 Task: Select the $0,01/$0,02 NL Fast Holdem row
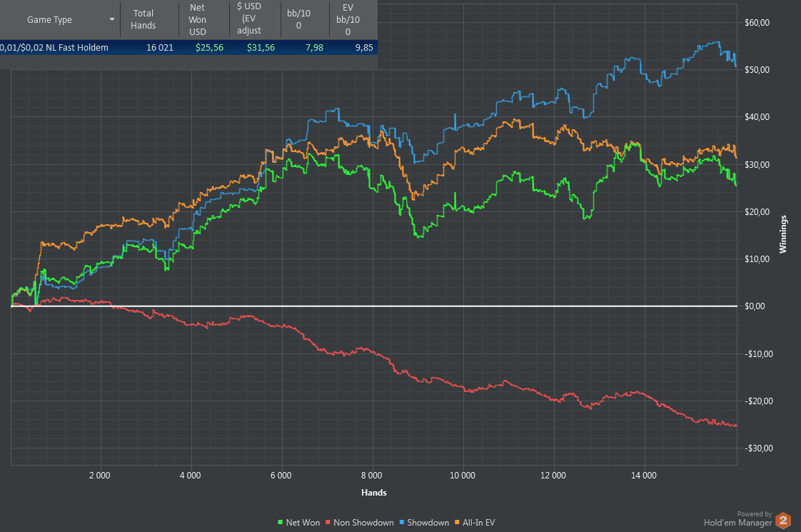pos(188,48)
